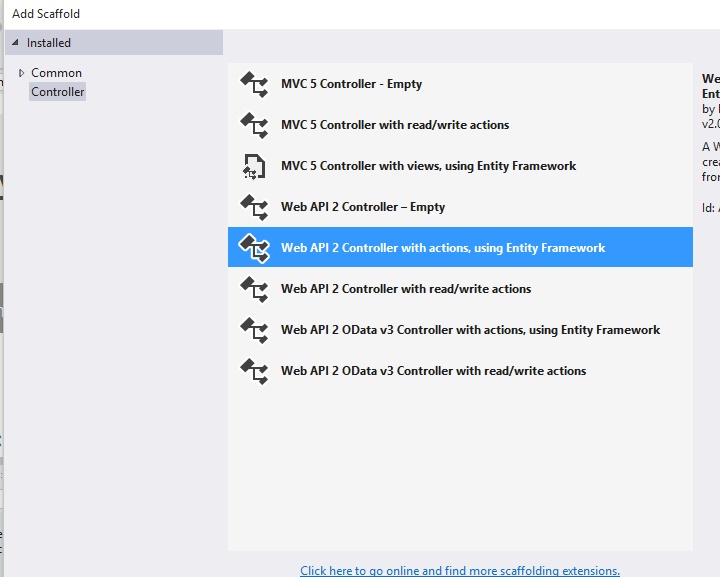Click icon of highlighted Web API 2 Entity Framework item
This screenshot has height=577, width=720.
tap(254, 248)
